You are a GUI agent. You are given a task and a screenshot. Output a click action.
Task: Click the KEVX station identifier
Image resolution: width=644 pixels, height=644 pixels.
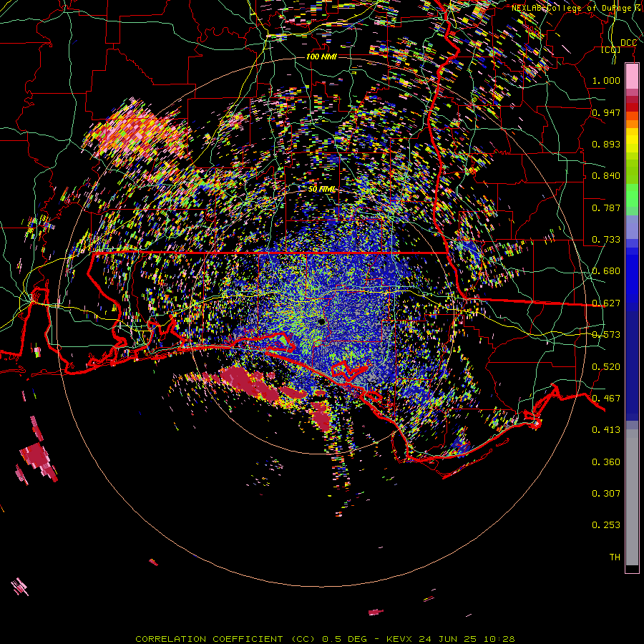(x=399, y=639)
